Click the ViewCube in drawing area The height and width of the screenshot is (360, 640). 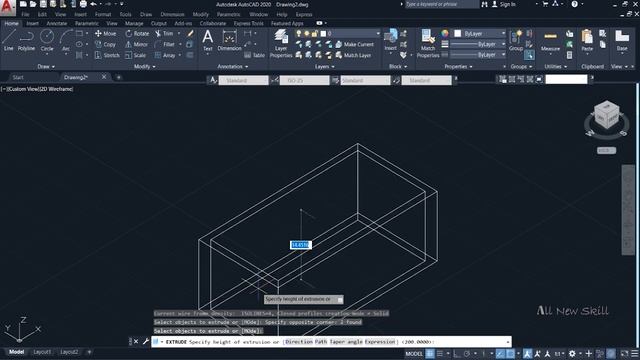coord(607,116)
